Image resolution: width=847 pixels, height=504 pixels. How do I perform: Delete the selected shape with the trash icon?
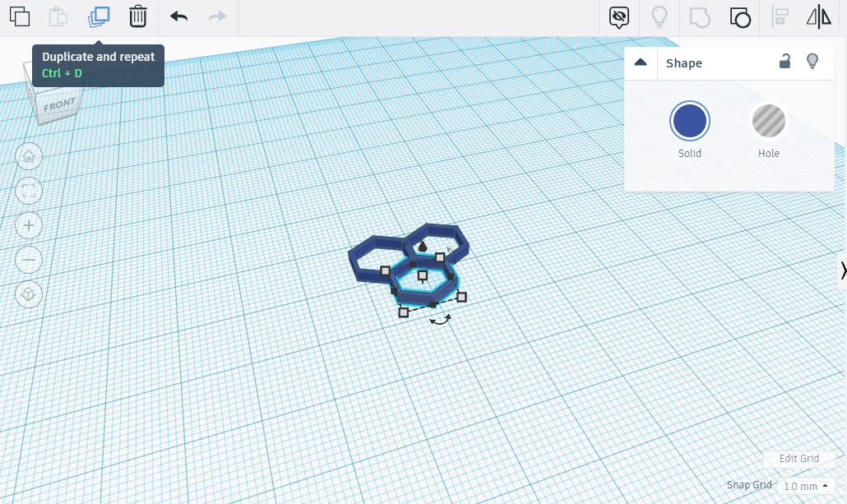[137, 16]
